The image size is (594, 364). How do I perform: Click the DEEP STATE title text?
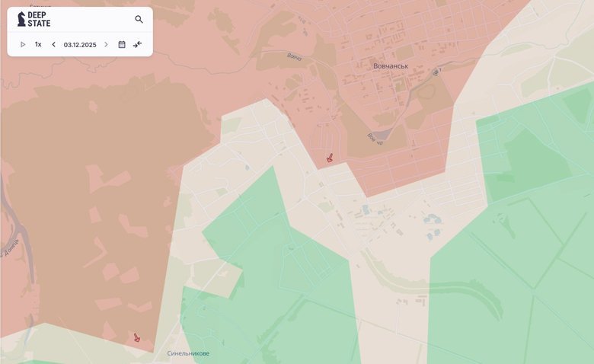coord(40,20)
